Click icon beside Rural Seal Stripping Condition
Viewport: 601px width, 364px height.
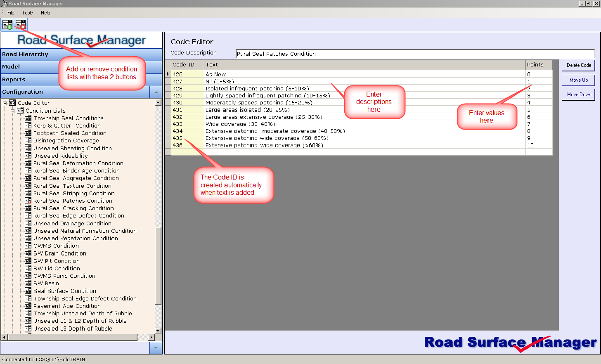coord(28,193)
